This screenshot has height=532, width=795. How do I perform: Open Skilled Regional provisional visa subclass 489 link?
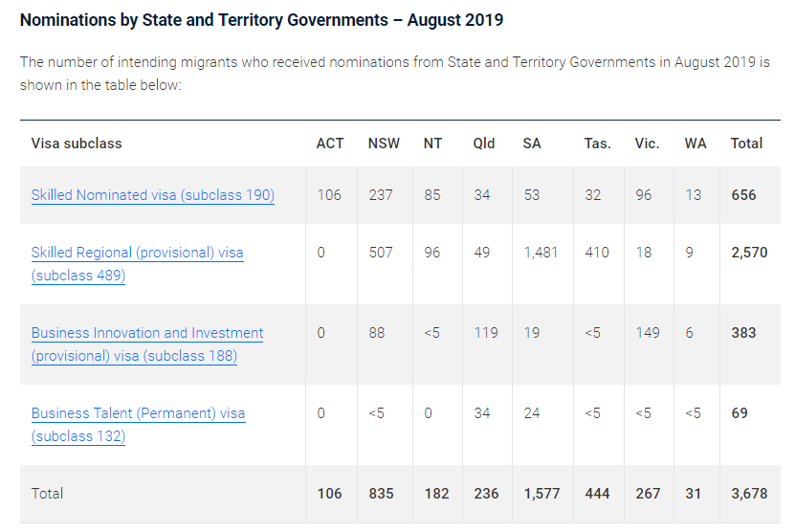pyautogui.click(x=137, y=254)
